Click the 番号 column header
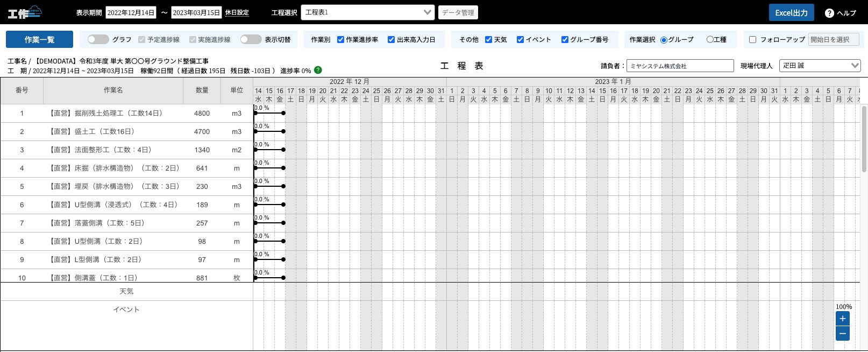The width and height of the screenshot is (868, 352). point(22,90)
